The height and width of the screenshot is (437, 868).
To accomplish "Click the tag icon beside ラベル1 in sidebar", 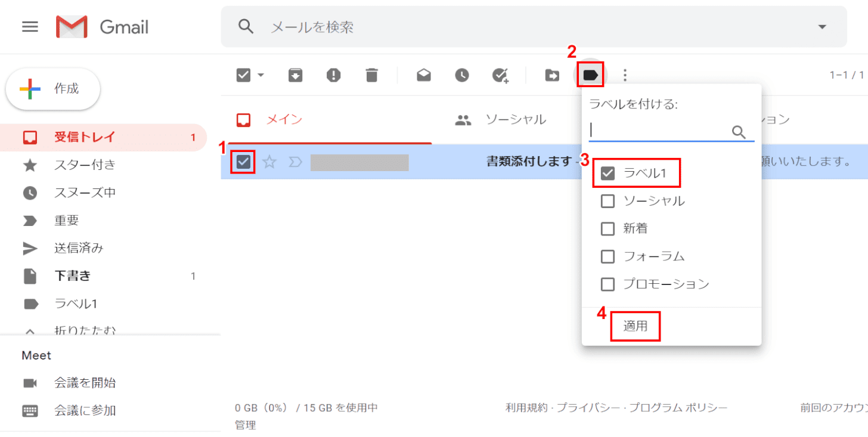I will pos(30,304).
